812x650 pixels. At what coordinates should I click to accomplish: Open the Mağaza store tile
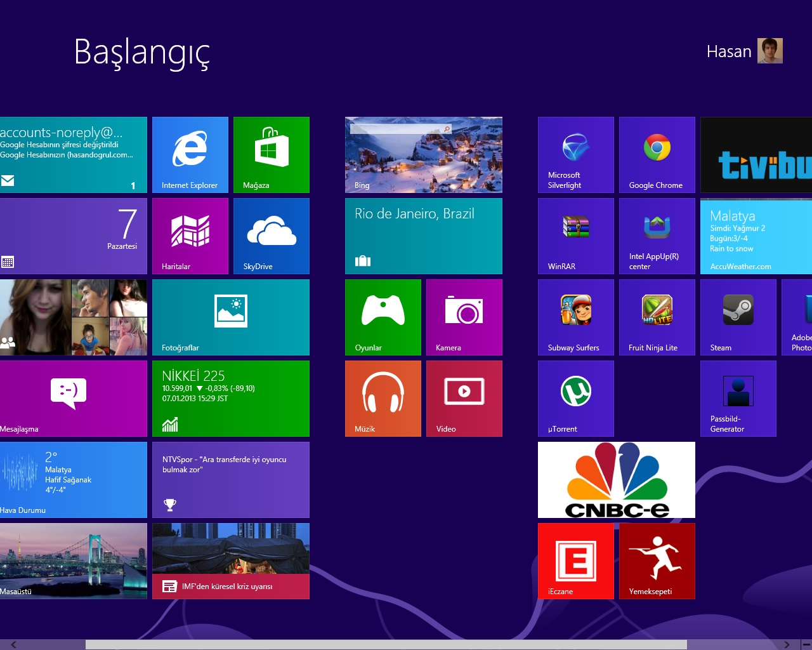click(x=272, y=155)
